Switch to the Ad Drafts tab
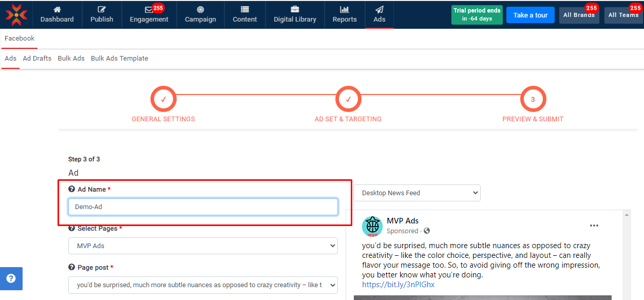Screen dimensions: 644x300 point(37,59)
